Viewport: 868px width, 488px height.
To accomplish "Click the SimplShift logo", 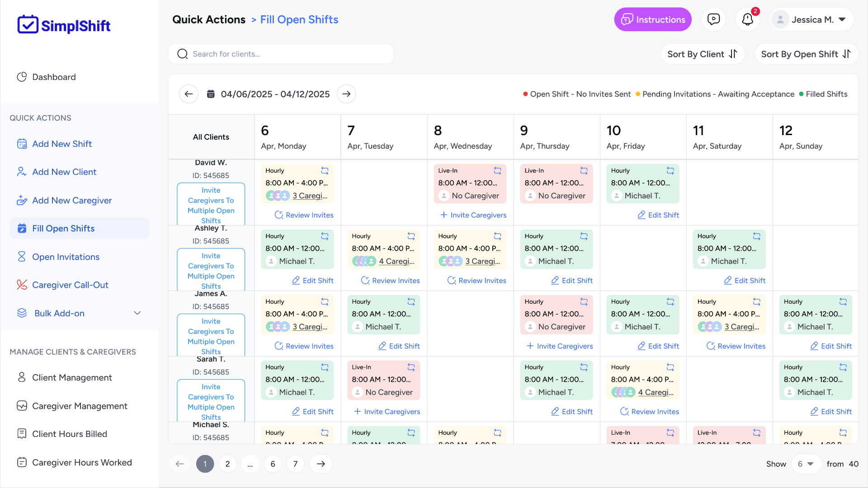I will (63, 25).
